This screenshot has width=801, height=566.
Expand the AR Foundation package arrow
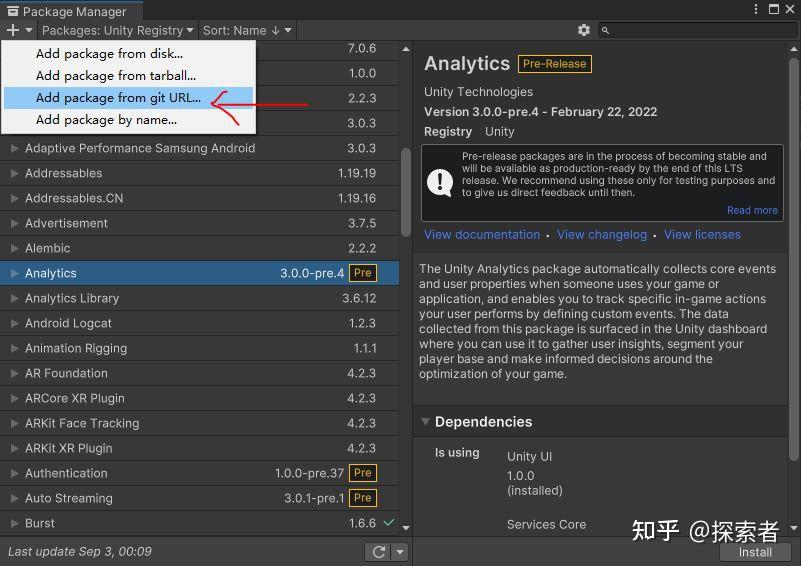(x=14, y=373)
